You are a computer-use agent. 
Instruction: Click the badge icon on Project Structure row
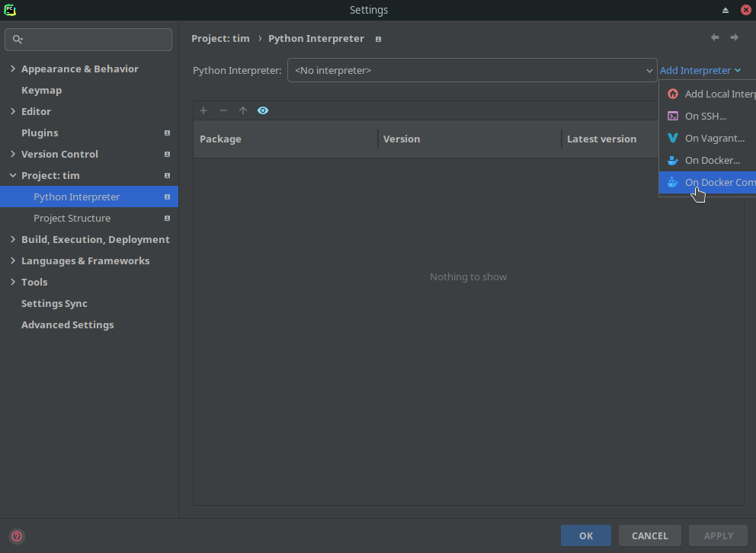click(168, 218)
